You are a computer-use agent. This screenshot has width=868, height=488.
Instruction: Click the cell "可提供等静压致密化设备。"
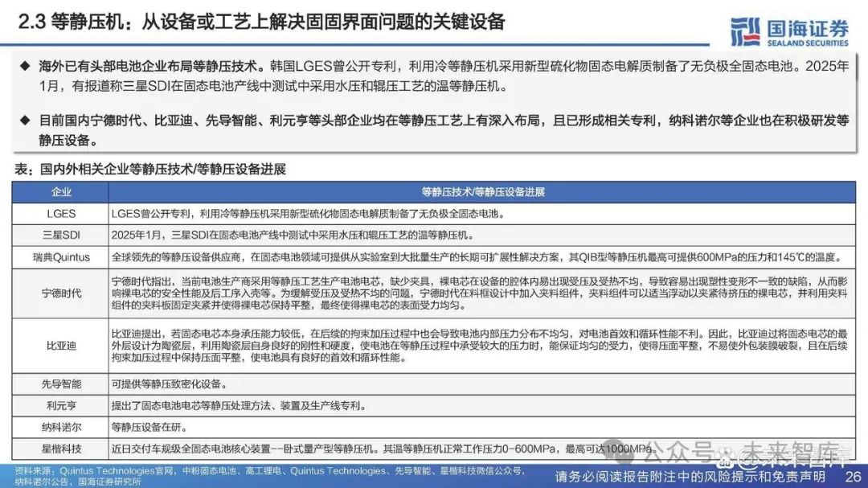click(482, 383)
